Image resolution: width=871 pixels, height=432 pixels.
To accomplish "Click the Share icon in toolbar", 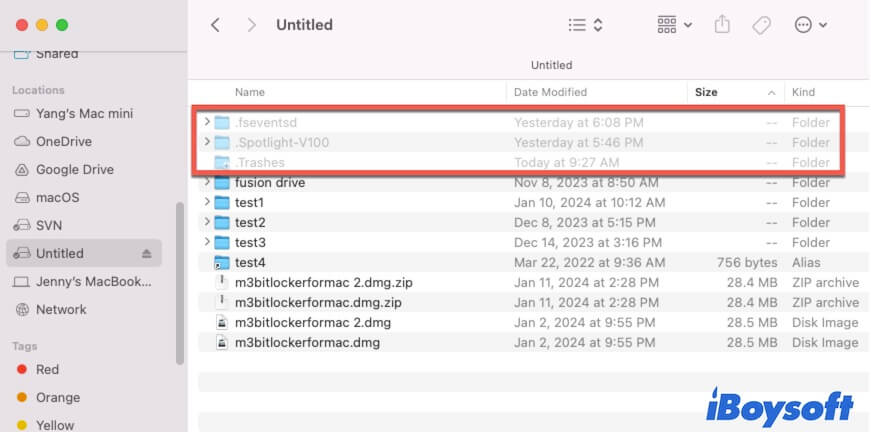I will point(722,25).
